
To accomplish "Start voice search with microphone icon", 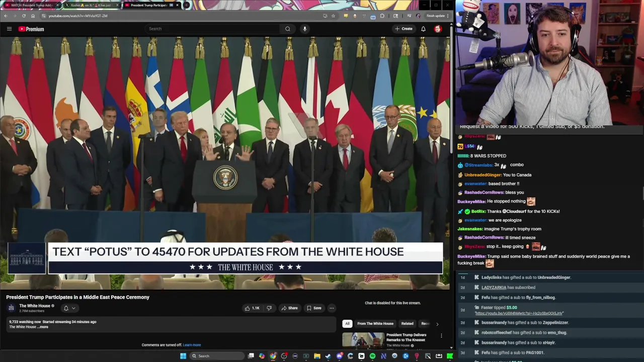I will point(304,29).
